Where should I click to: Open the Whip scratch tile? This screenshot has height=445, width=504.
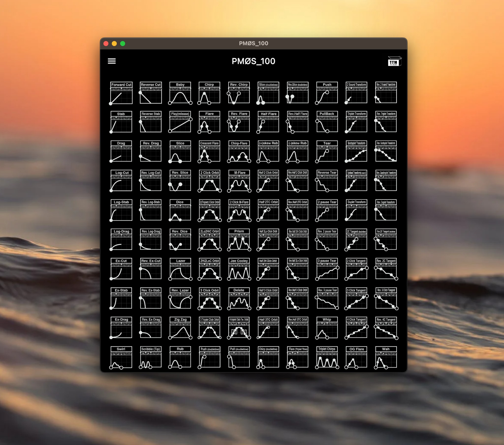click(x=327, y=328)
